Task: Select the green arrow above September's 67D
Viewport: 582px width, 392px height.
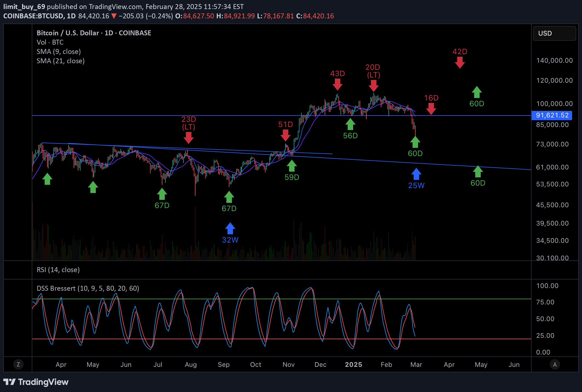Action: tap(229, 197)
